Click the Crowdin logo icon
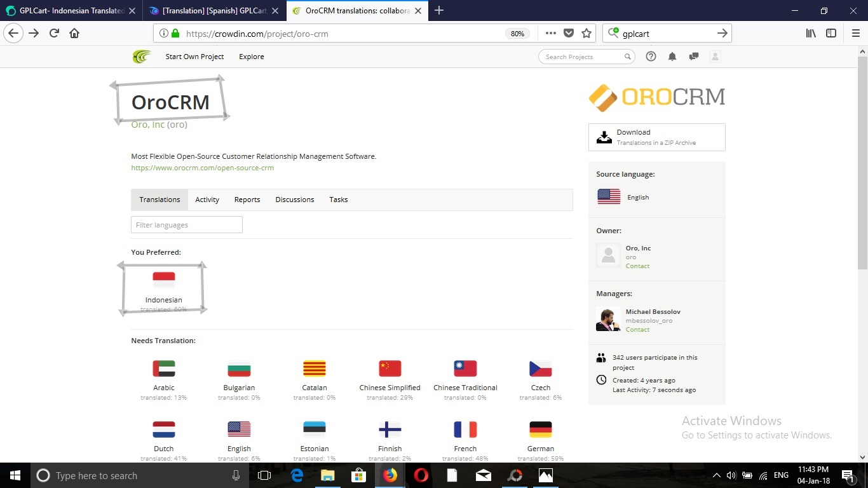The image size is (868, 488). coord(142,57)
